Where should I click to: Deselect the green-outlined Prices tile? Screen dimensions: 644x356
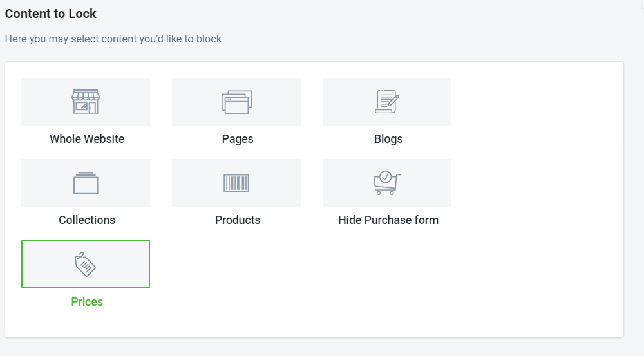tap(86, 264)
